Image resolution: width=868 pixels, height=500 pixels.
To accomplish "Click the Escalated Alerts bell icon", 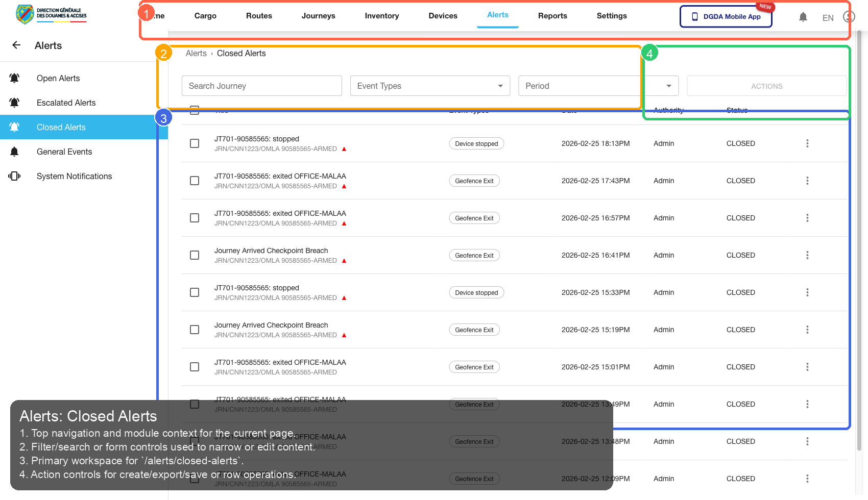I will click(x=14, y=102).
